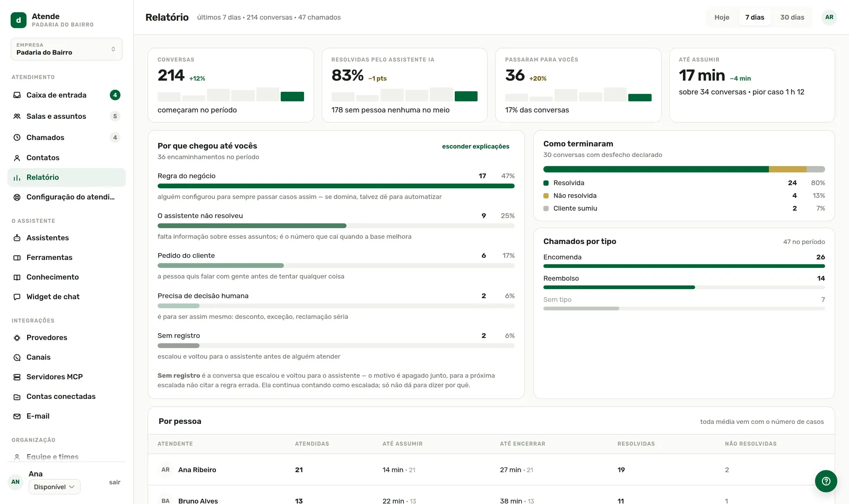
Task: Click the E-mail envelope icon
Action: pos(17,416)
